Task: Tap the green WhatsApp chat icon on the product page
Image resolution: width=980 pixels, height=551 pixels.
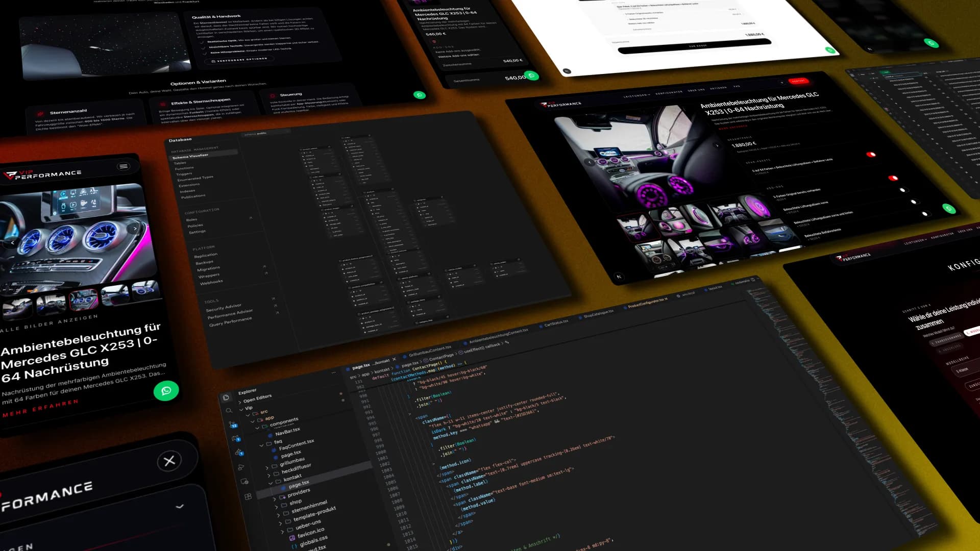Action: pos(166,390)
